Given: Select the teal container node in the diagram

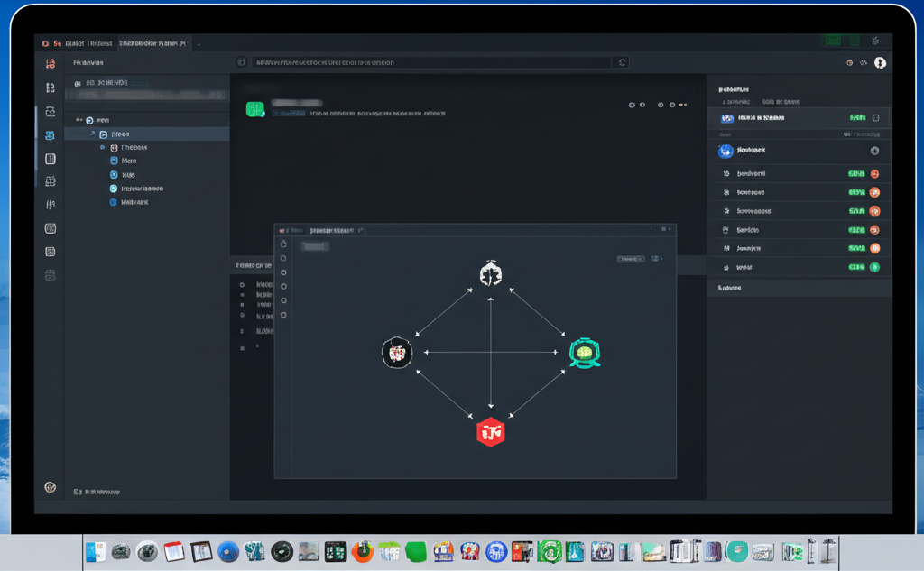Looking at the screenshot, I should [x=585, y=353].
